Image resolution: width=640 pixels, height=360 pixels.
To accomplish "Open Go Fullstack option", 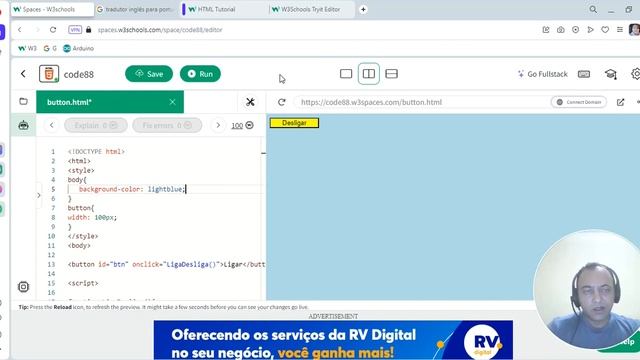I will pos(542,74).
